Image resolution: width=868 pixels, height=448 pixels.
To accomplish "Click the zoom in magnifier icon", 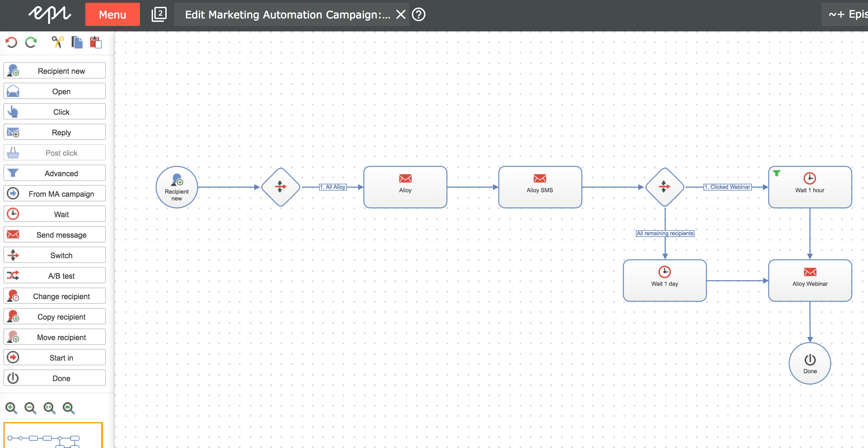I will tap(11, 408).
